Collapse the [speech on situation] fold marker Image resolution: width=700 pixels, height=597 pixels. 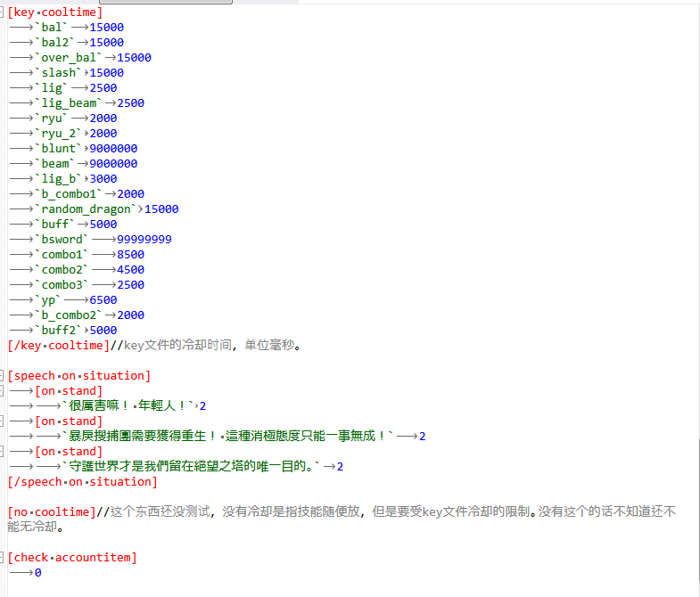[x=3, y=376]
